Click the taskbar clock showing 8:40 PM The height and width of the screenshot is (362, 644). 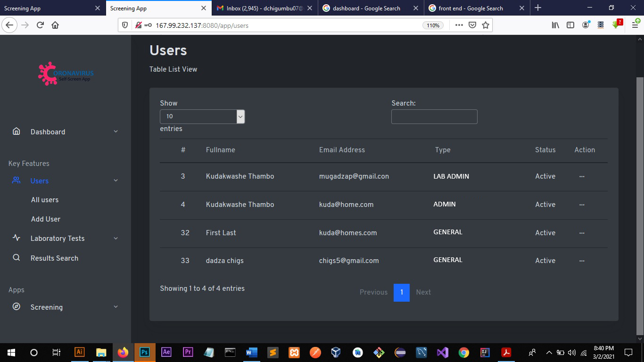pos(603,352)
